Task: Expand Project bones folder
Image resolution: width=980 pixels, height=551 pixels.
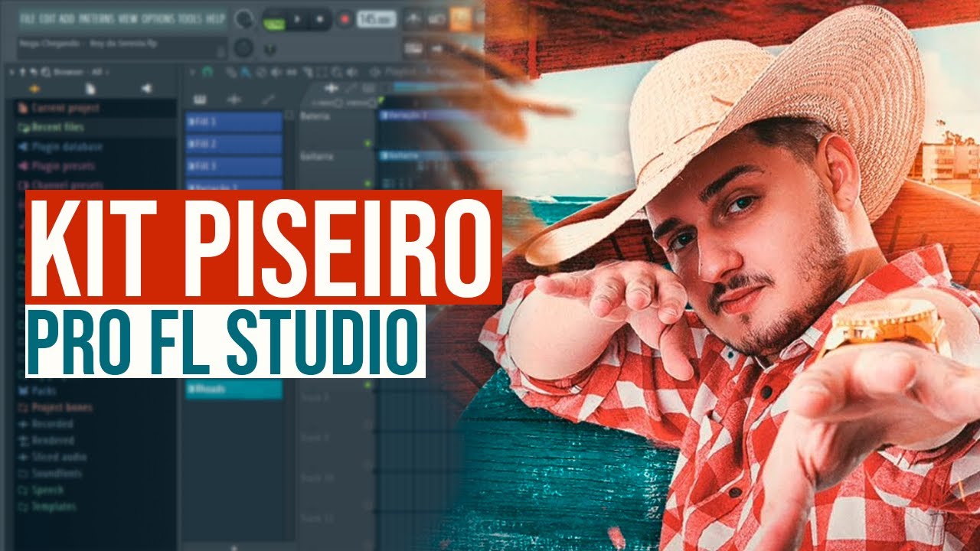Action: point(54,407)
